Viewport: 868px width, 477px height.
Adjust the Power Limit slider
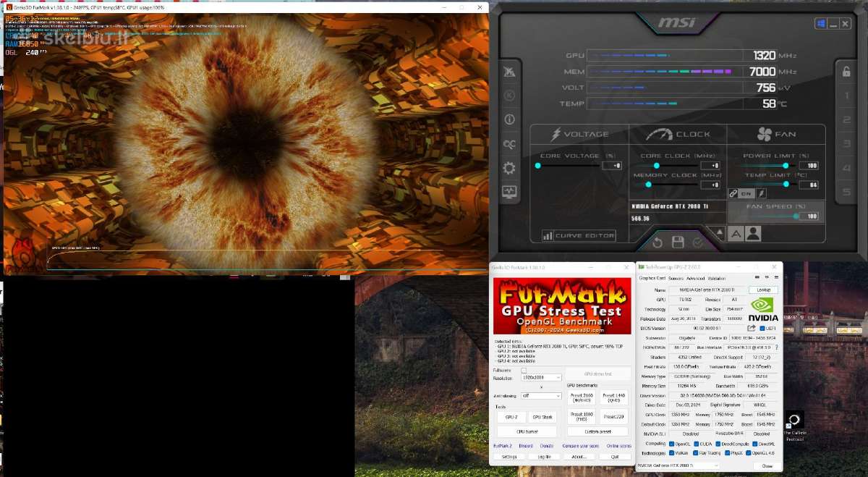(x=768, y=165)
